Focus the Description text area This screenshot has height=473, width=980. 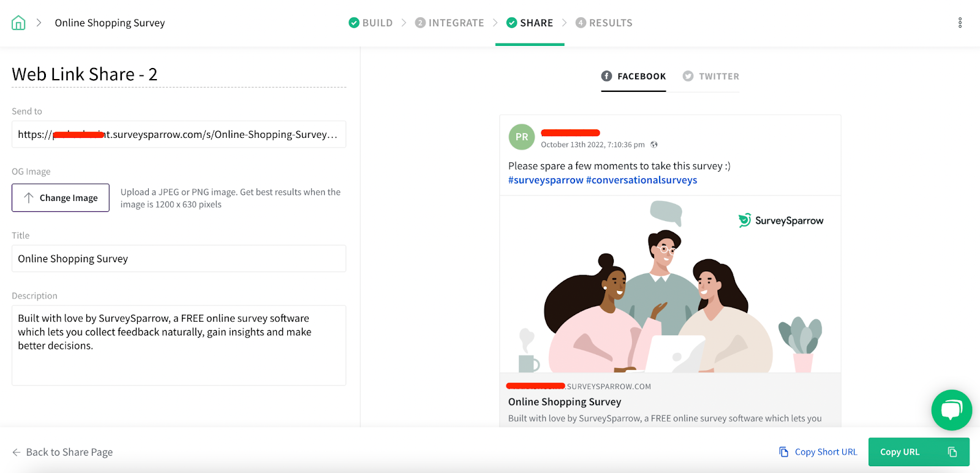pos(179,346)
